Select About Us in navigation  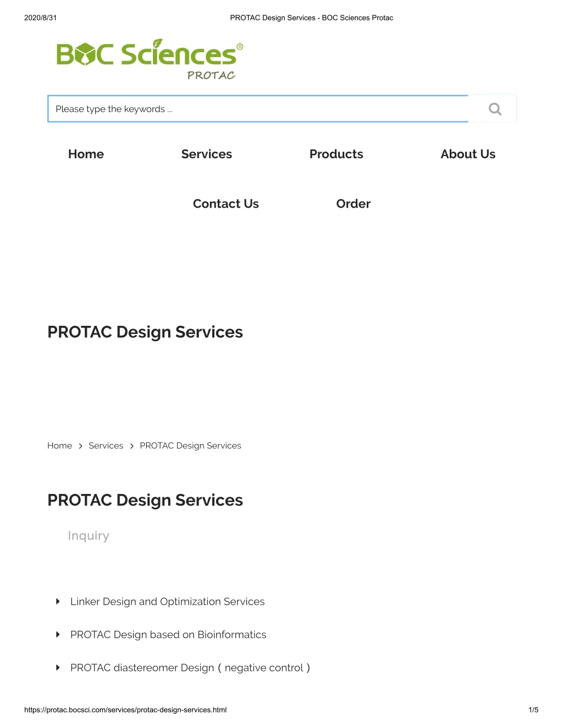[x=468, y=154]
